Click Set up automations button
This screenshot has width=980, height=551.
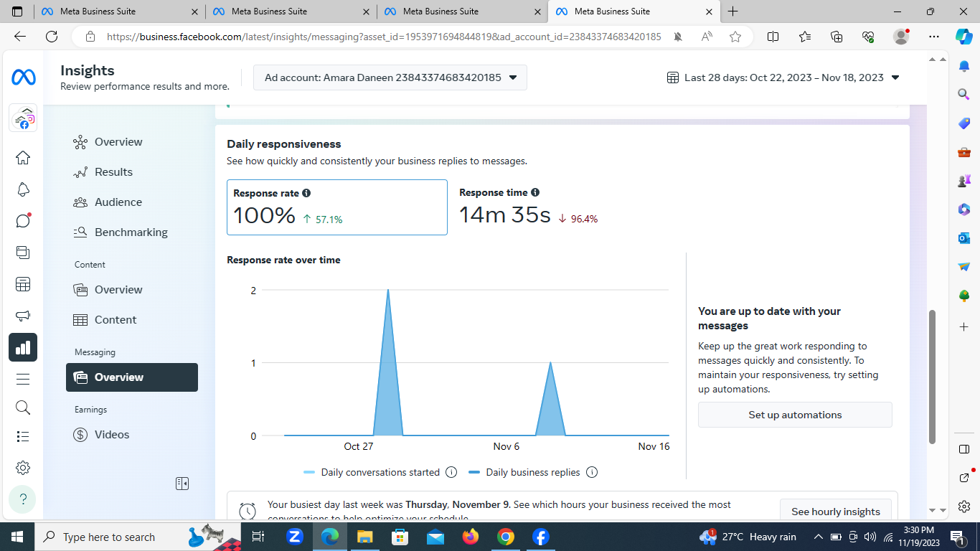[x=795, y=415]
